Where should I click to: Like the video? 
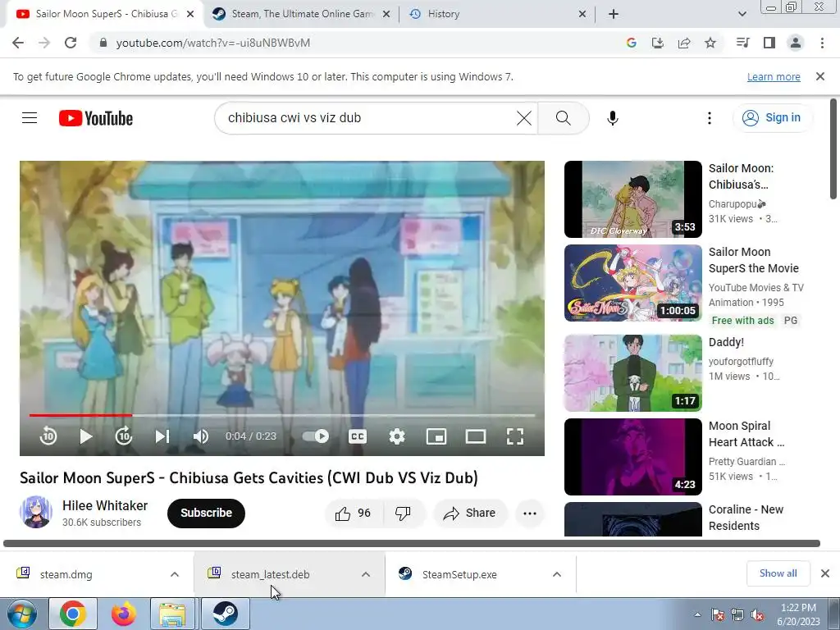click(353, 514)
